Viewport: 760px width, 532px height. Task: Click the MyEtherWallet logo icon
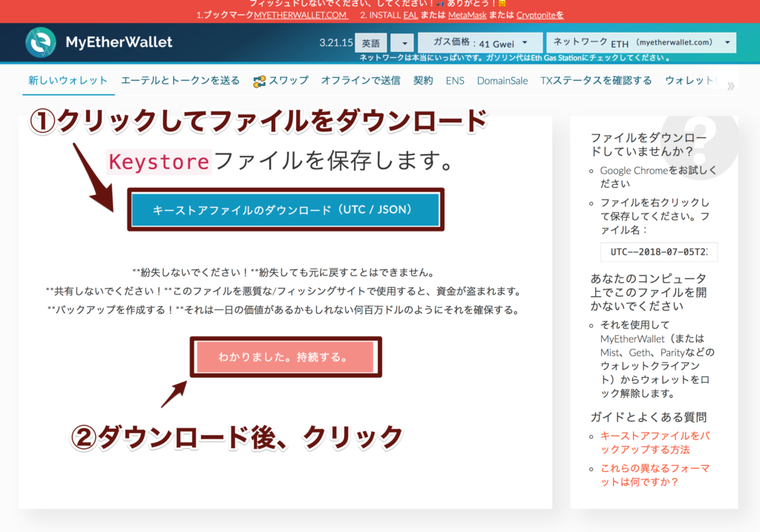[41, 42]
